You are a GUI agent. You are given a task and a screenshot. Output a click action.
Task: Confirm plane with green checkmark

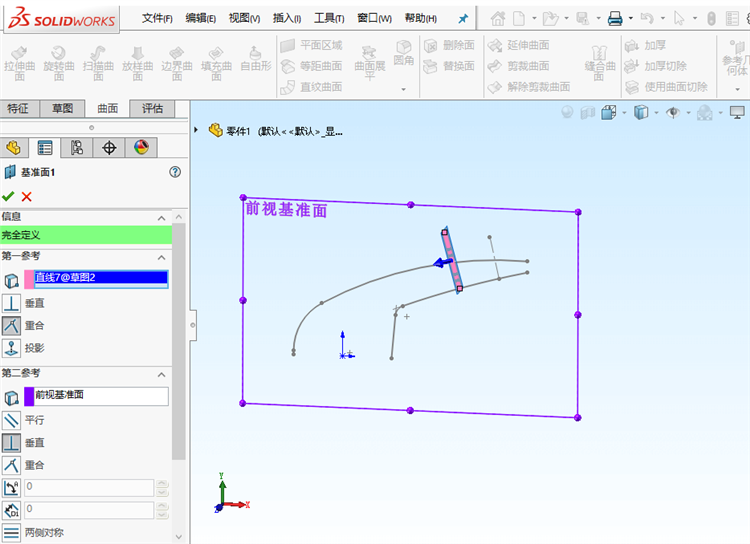click(x=8, y=196)
